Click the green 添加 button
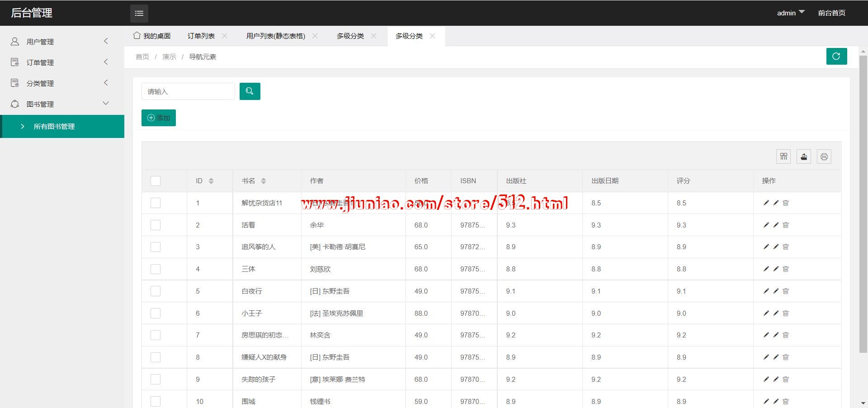The image size is (868, 408). pyautogui.click(x=159, y=118)
